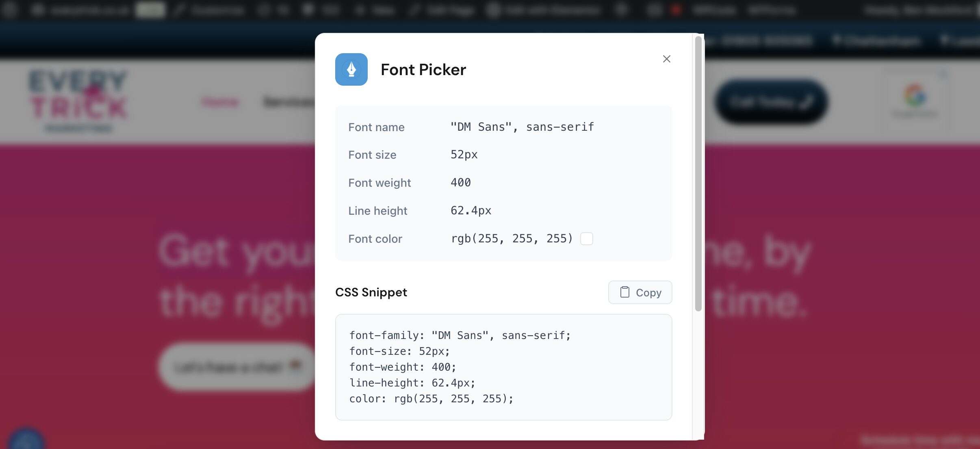Click the Font Picker pen nib logo

point(351,69)
